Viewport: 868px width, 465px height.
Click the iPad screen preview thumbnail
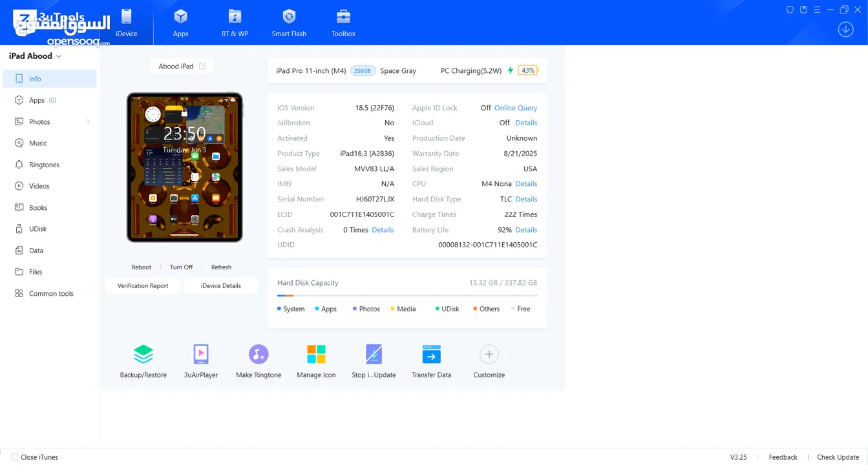tap(185, 167)
